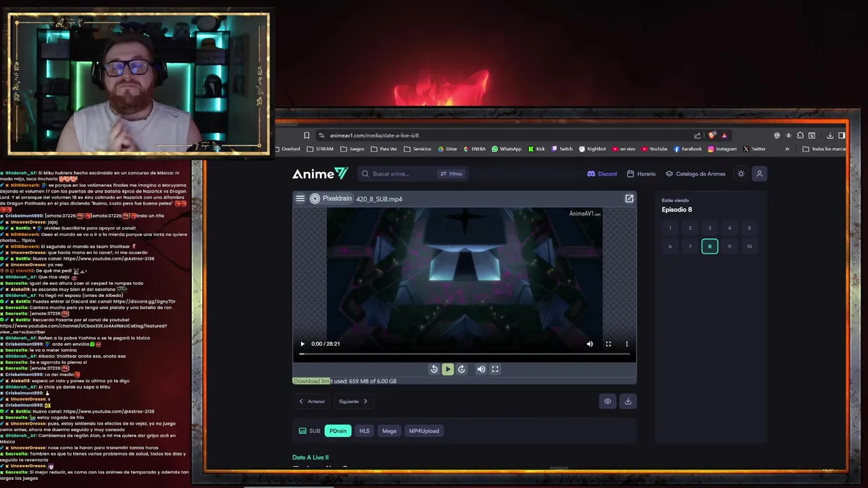This screenshot has width=868, height=488.
Task: Open the WhatsApp bookmark
Action: point(507,148)
